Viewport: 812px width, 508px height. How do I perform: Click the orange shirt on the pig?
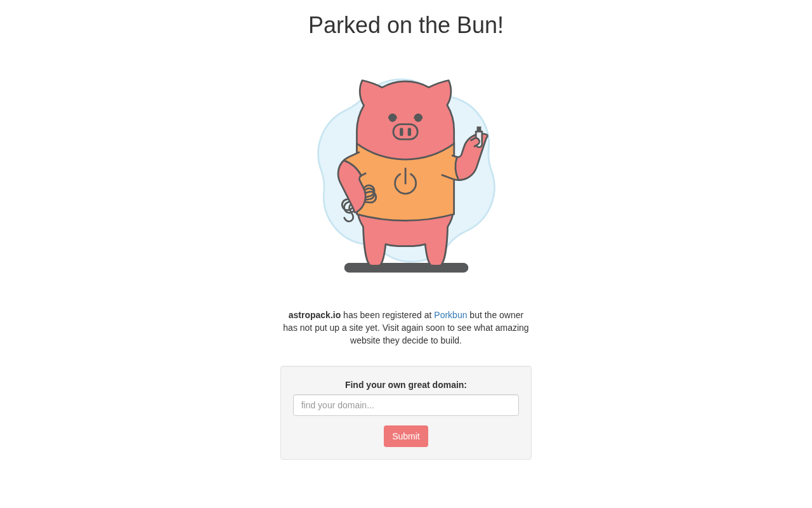tap(405, 184)
